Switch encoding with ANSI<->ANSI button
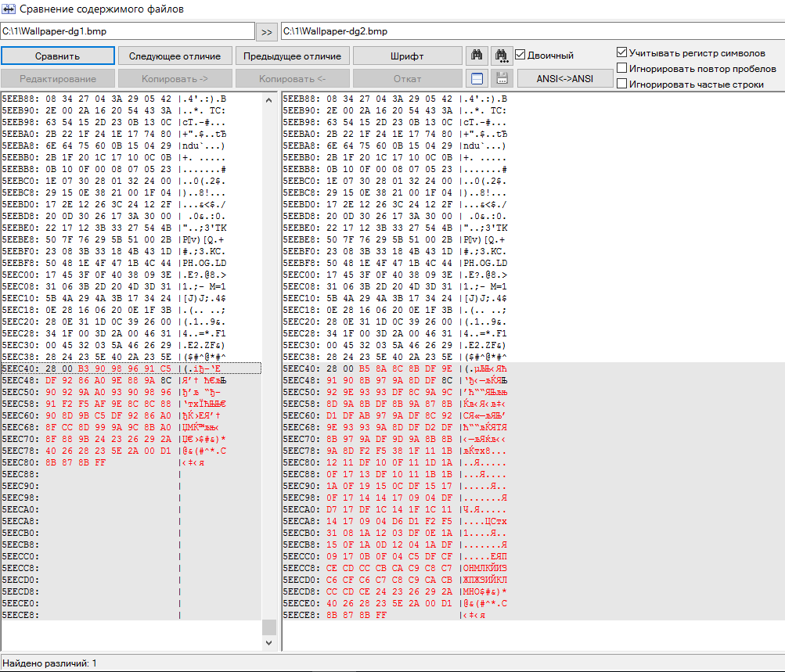This screenshot has width=785, height=672. [564, 78]
